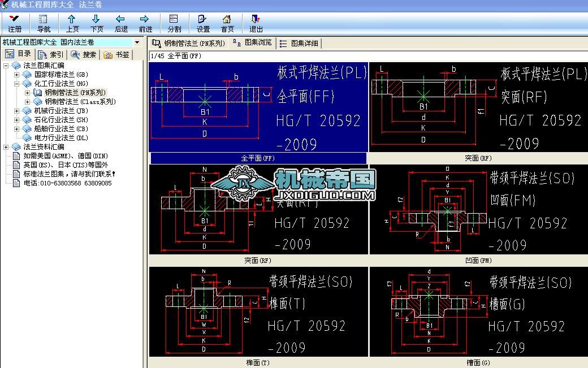Select 钢制管法兰 (Class系列) tree item
This screenshot has height=368, width=588.
coord(80,102)
